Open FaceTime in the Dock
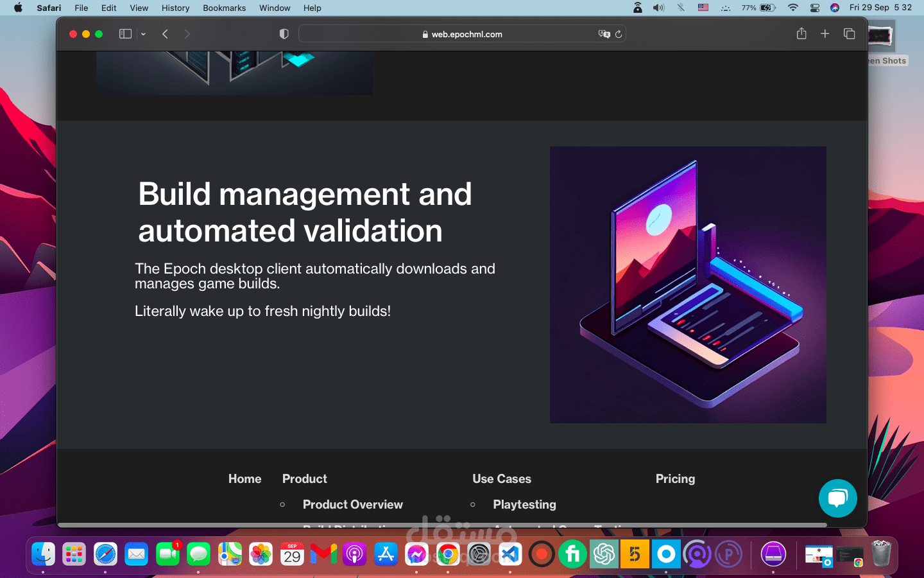This screenshot has height=578, width=924. (167, 554)
